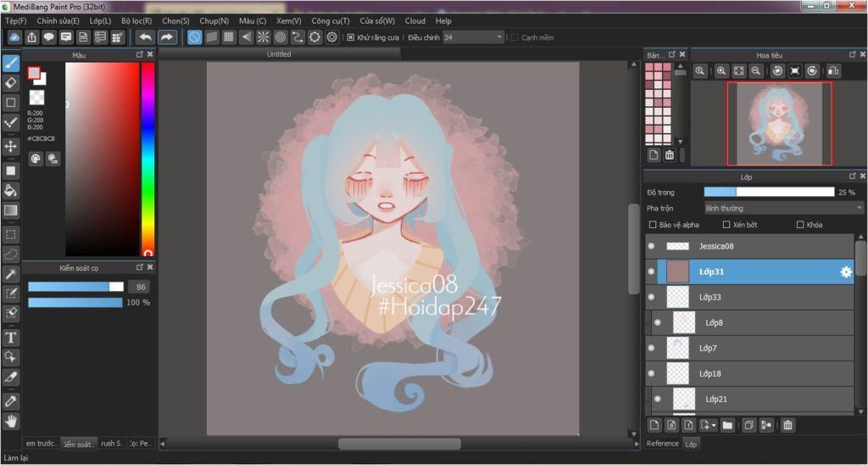Select the Lasso tool
The width and height of the screenshot is (868, 465).
[10, 255]
